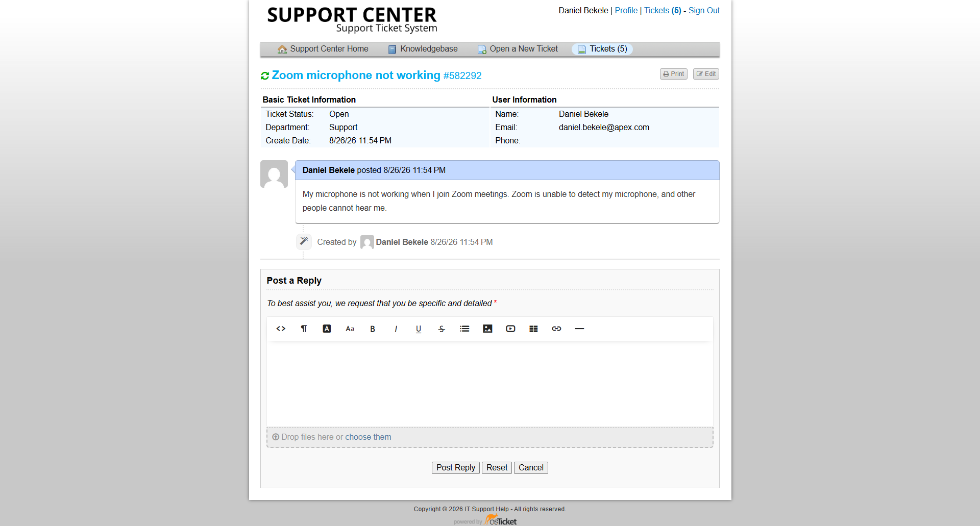Open text color picker in editor

click(327, 329)
